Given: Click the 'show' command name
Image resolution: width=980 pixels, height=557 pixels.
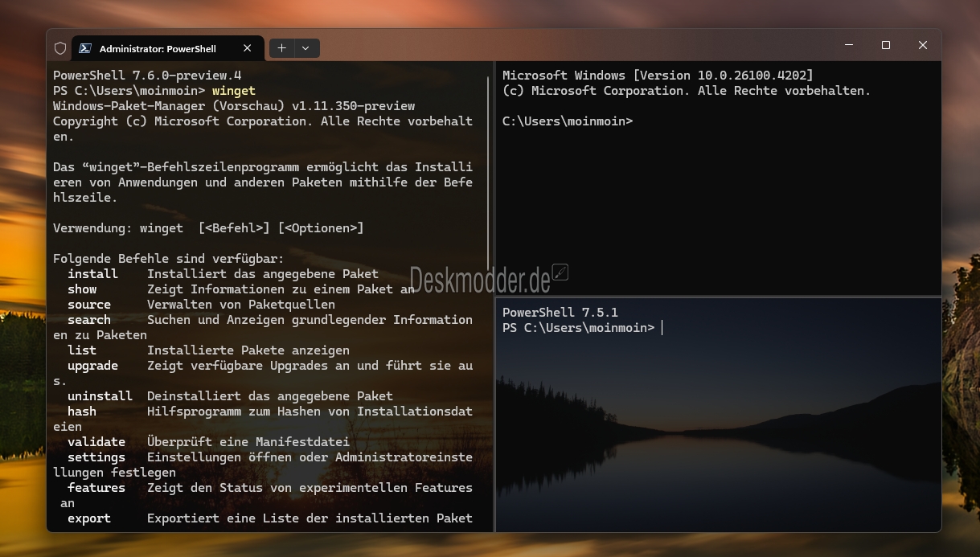Looking at the screenshot, I should pos(82,289).
